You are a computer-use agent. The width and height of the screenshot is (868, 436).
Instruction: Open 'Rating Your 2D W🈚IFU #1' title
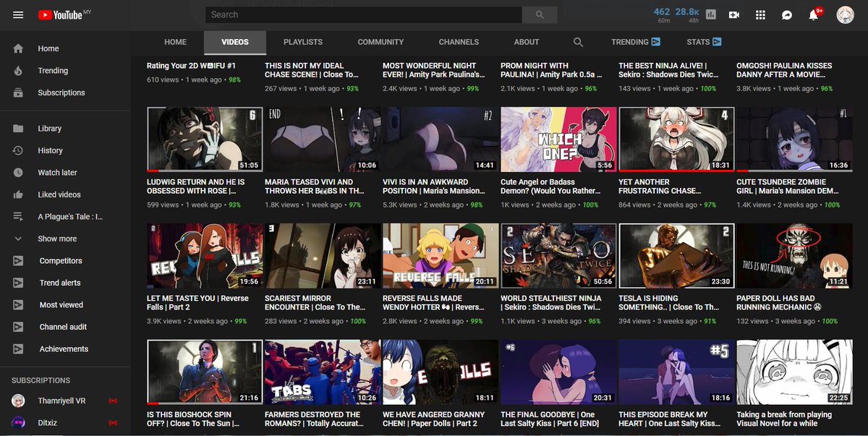point(192,66)
